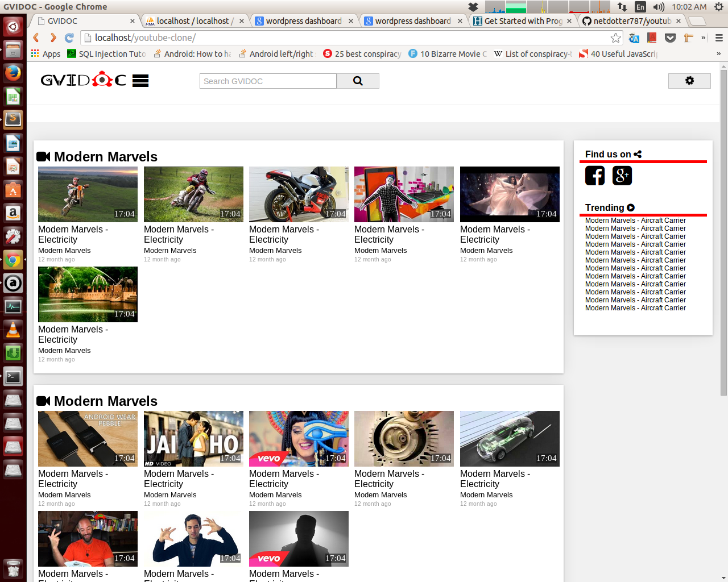The height and width of the screenshot is (582, 728).
Task: Open Terminal from the dock
Action: pos(13,376)
